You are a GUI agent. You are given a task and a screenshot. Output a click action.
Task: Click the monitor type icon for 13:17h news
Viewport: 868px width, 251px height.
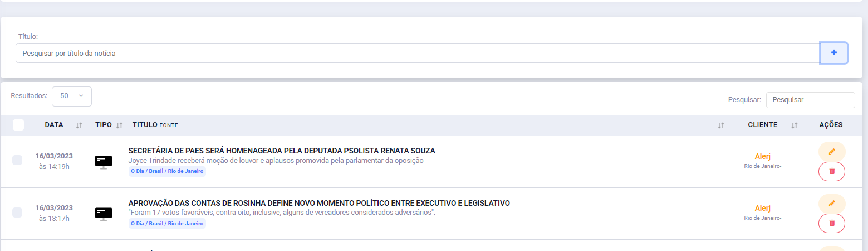tap(104, 214)
